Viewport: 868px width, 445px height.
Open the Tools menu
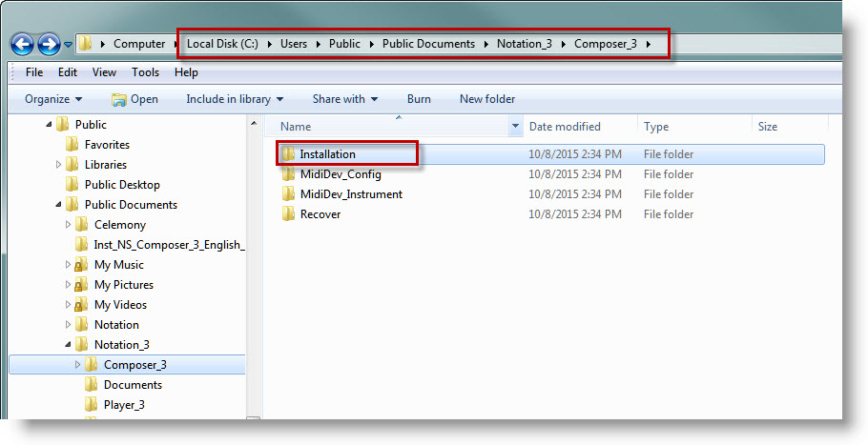[145, 72]
